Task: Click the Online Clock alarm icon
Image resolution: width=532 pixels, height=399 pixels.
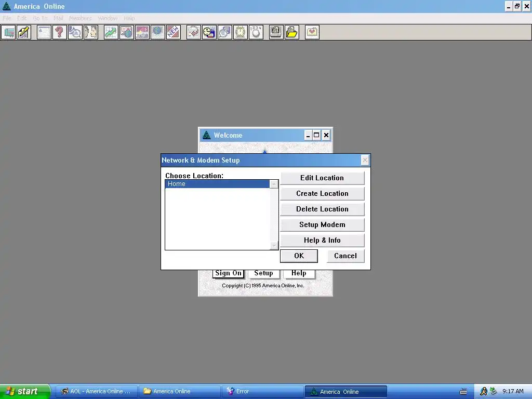Action: click(x=241, y=32)
